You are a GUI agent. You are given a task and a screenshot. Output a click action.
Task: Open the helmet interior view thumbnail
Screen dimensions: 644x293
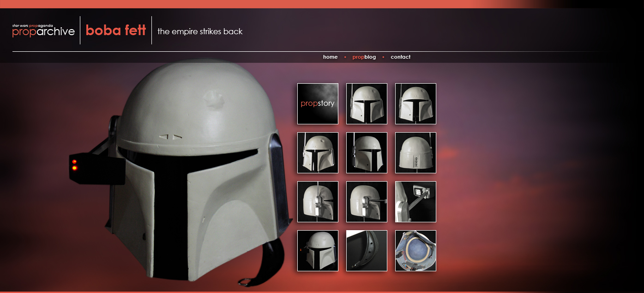click(x=415, y=250)
